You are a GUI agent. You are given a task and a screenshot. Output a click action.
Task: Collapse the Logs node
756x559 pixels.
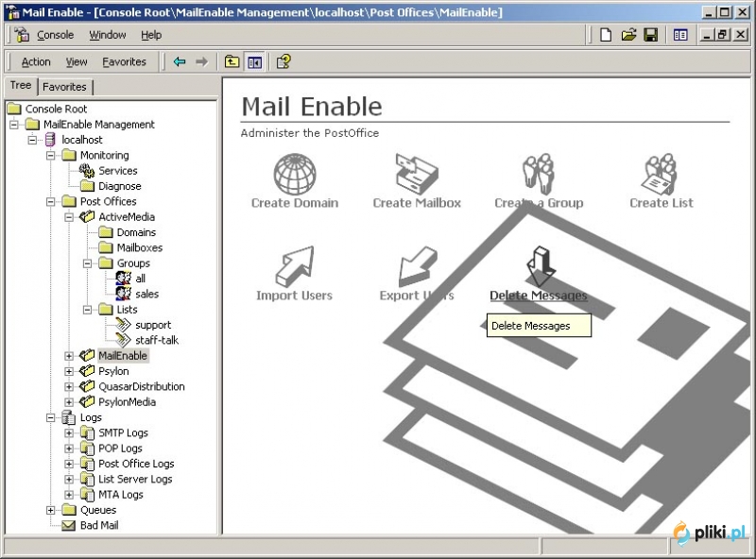pos(51,417)
